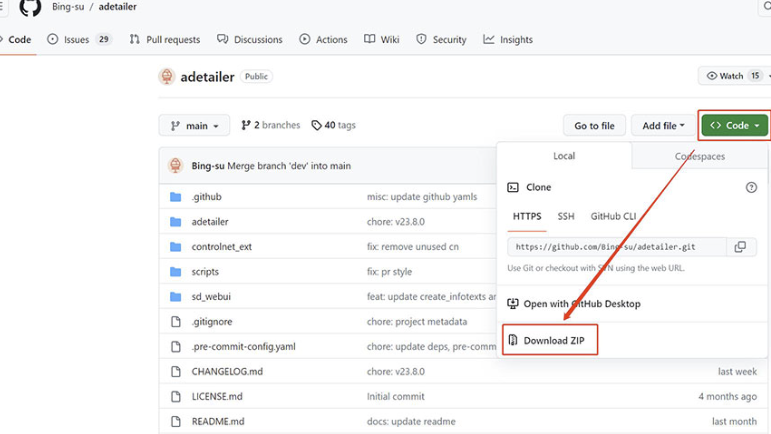Click the folder icon next to scripts
The image size is (771, 434).
coord(176,272)
